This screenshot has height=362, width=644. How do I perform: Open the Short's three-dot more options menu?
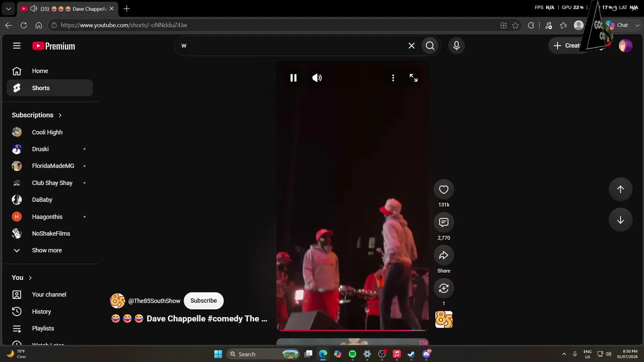(x=393, y=78)
